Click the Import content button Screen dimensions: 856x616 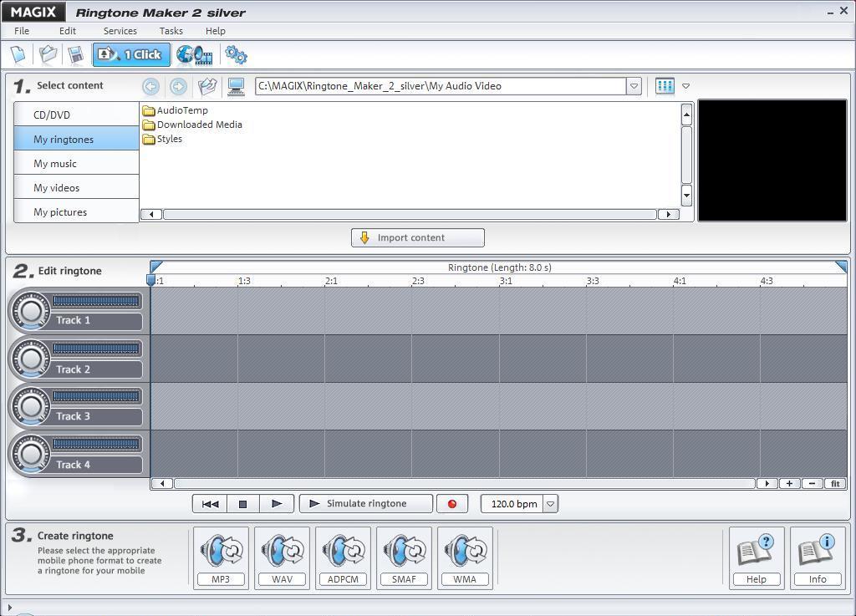point(417,237)
